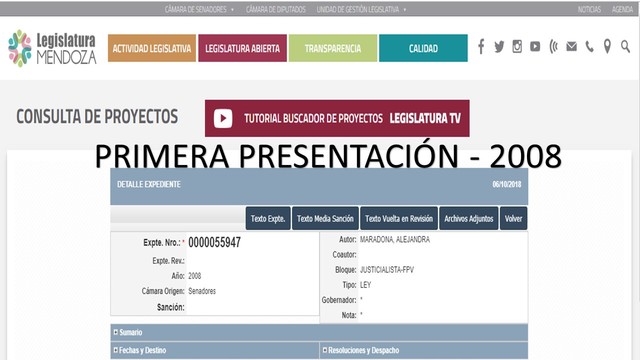Click the date 06/10/2018 in header
640x360 pixels.
coord(507,184)
